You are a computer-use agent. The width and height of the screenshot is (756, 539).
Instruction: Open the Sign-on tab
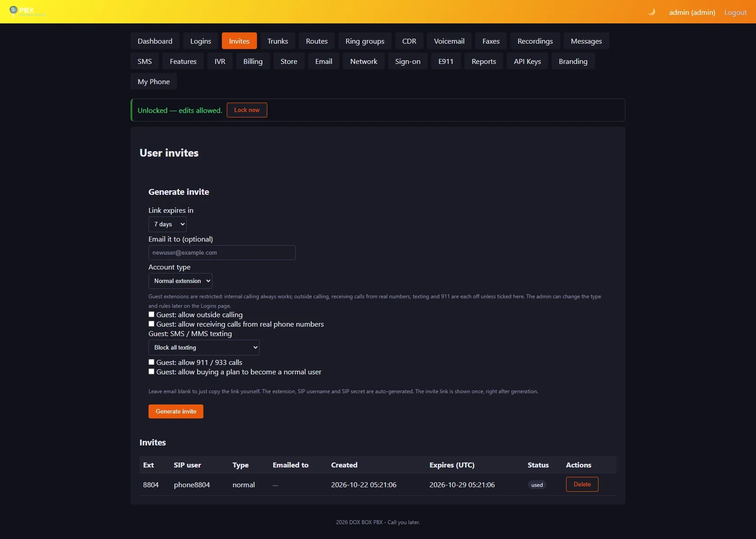coord(408,61)
